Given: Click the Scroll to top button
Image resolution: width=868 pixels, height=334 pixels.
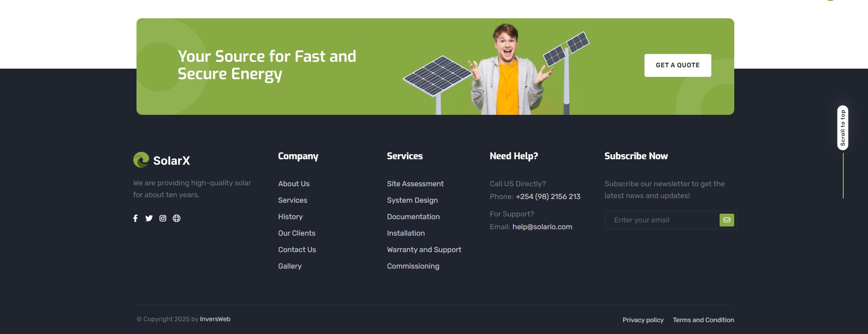Looking at the screenshot, I should tap(842, 128).
